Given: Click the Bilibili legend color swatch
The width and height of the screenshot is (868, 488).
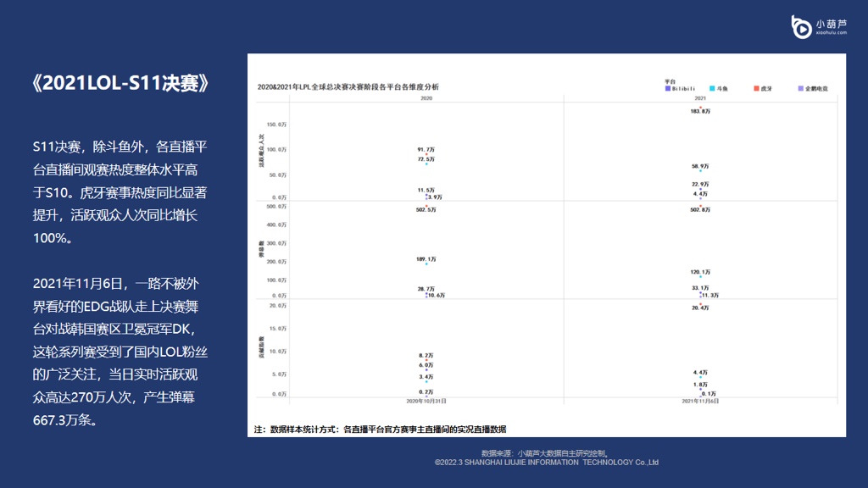Looking at the screenshot, I should click(x=668, y=88).
